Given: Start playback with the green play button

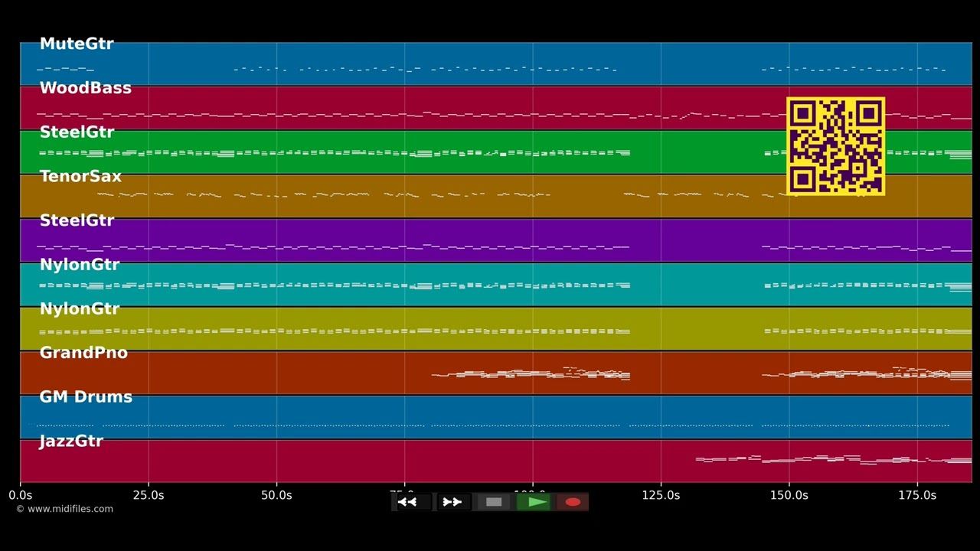Looking at the screenshot, I should (534, 502).
